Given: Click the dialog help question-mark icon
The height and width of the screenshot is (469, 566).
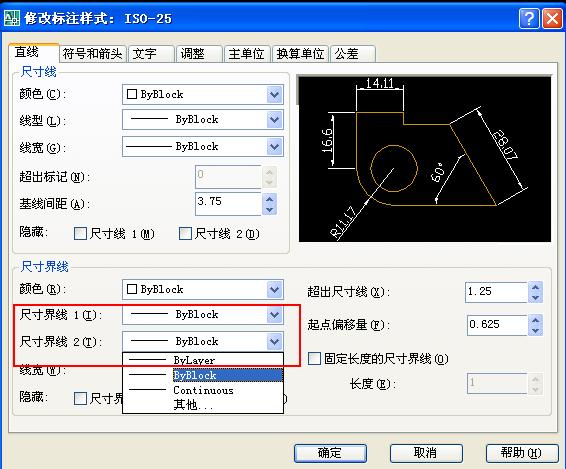Looking at the screenshot, I should [x=529, y=18].
